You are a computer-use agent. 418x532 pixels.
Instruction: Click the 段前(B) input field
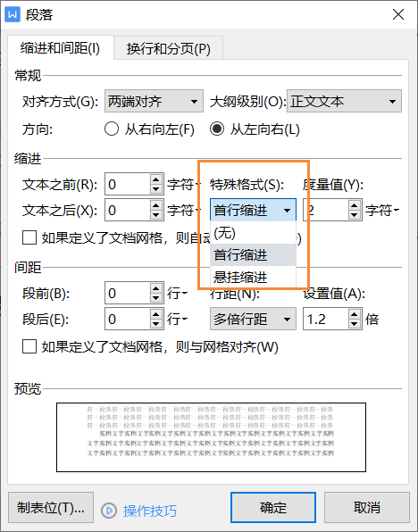point(128,293)
